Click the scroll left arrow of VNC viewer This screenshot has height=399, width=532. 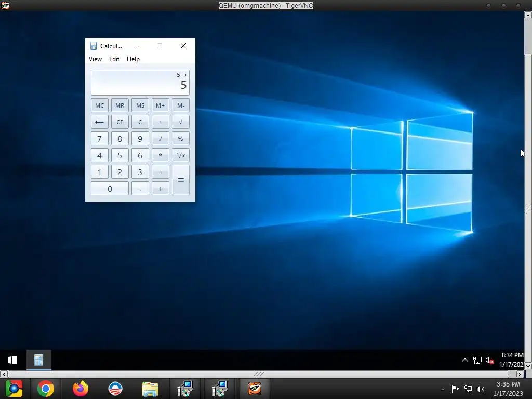coord(4,374)
